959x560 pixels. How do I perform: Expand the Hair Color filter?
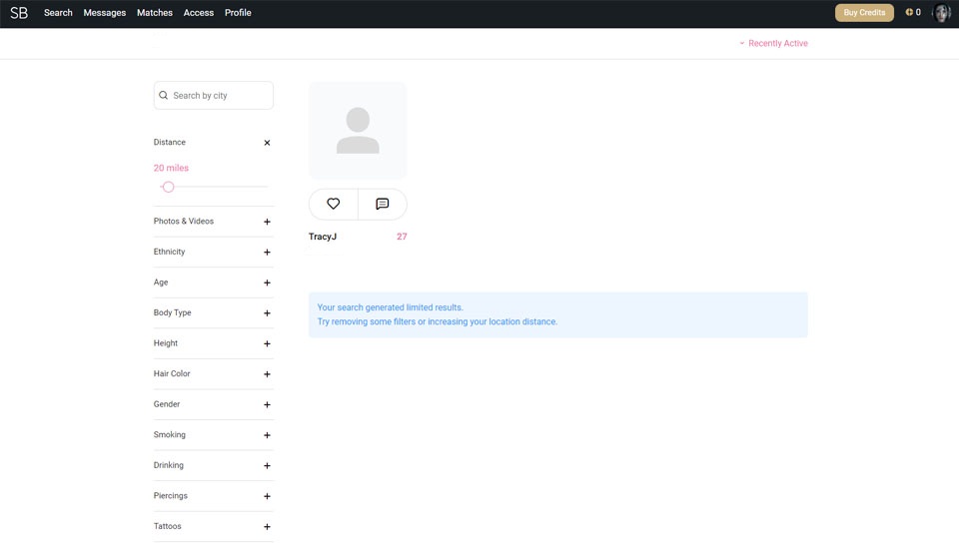tap(267, 374)
